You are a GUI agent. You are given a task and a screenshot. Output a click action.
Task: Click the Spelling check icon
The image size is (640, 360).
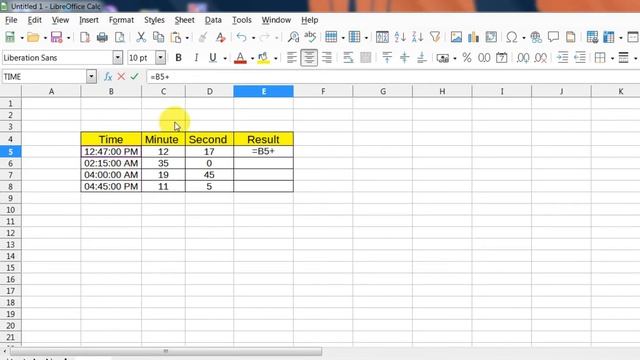(310, 37)
